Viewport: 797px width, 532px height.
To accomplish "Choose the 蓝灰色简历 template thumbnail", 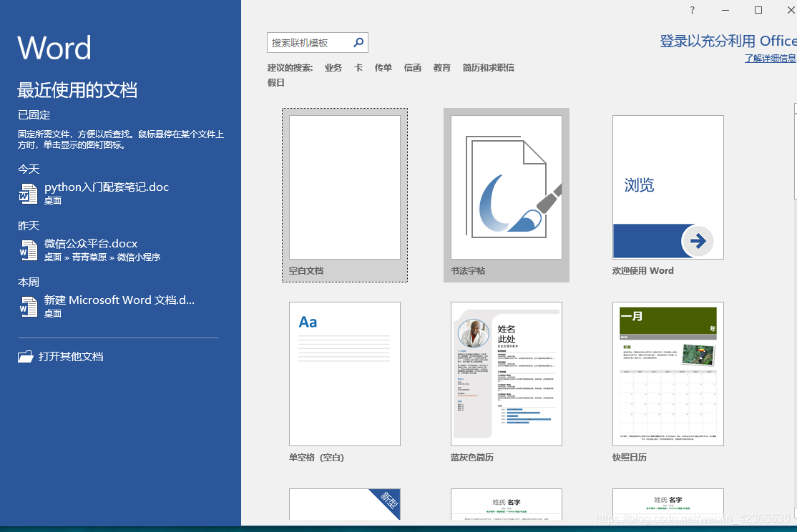I will coord(507,374).
